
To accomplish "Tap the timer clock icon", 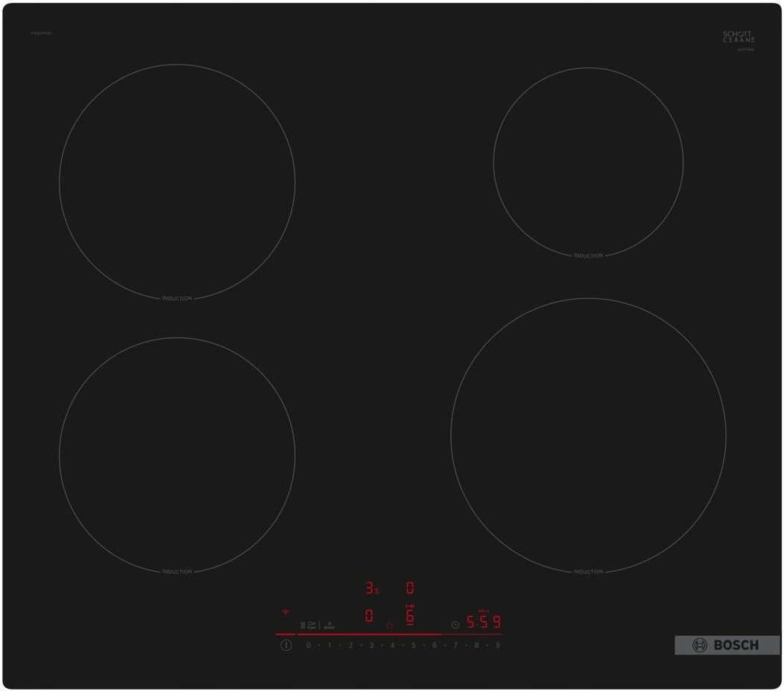I will coord(455,625).
